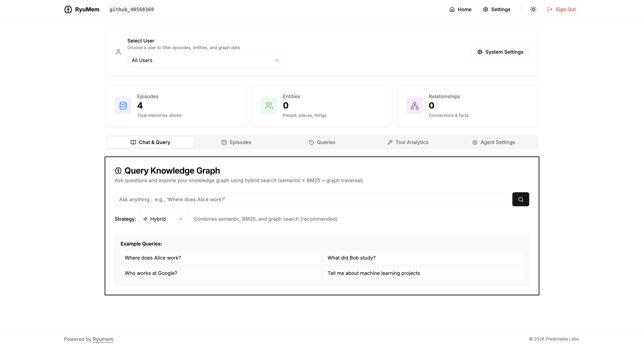Click the search magnifier button
The width and height of the screenshot is (644, 349).
(x=520, y=199)
